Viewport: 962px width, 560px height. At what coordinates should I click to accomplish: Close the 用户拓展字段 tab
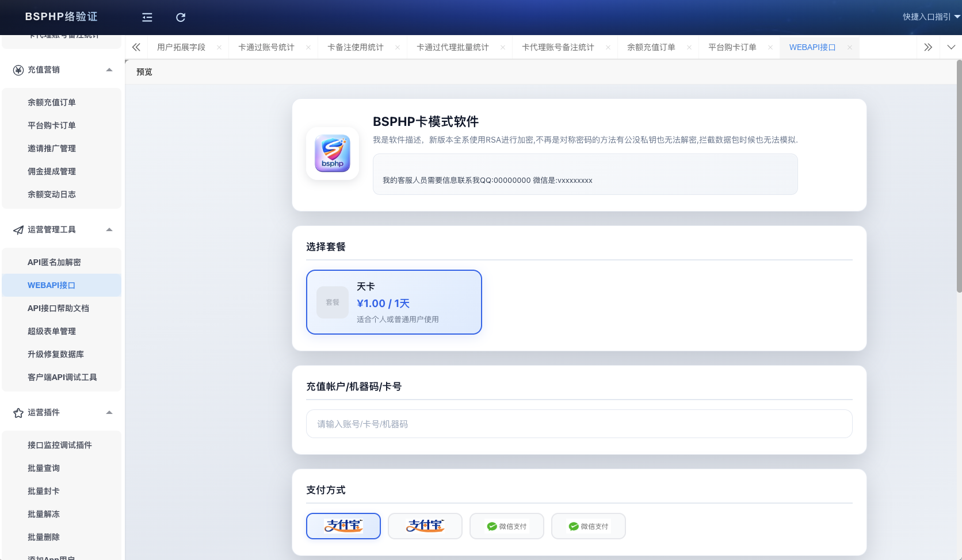pos(219,47)
